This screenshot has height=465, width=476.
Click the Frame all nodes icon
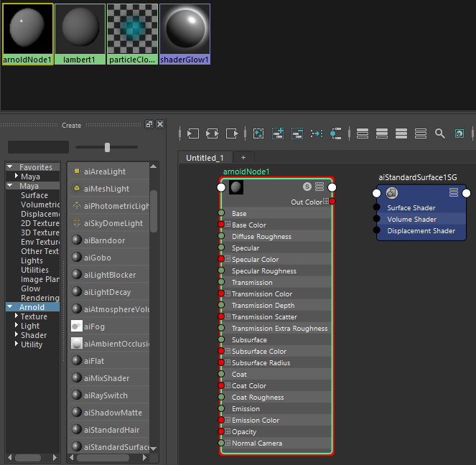[258, 133]
